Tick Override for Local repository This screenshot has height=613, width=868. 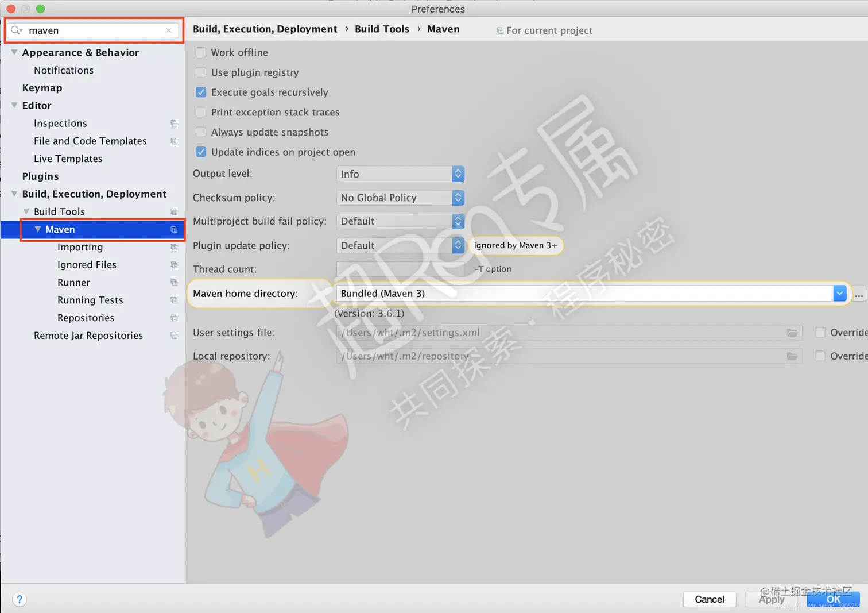pyautogui.click(x=820, y=356)
